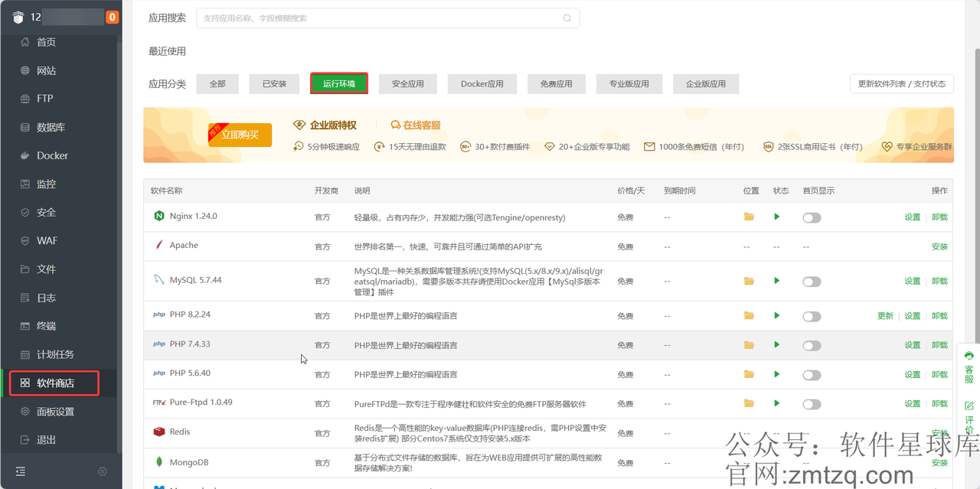Click 更新 for PHP 8.2.24
The image size is (980, 489).
tap(885, 316)
